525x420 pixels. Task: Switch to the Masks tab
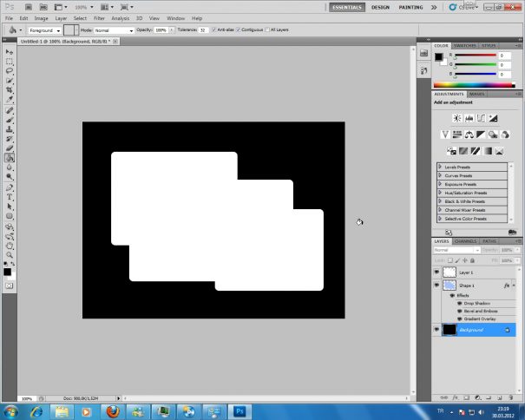476,94
